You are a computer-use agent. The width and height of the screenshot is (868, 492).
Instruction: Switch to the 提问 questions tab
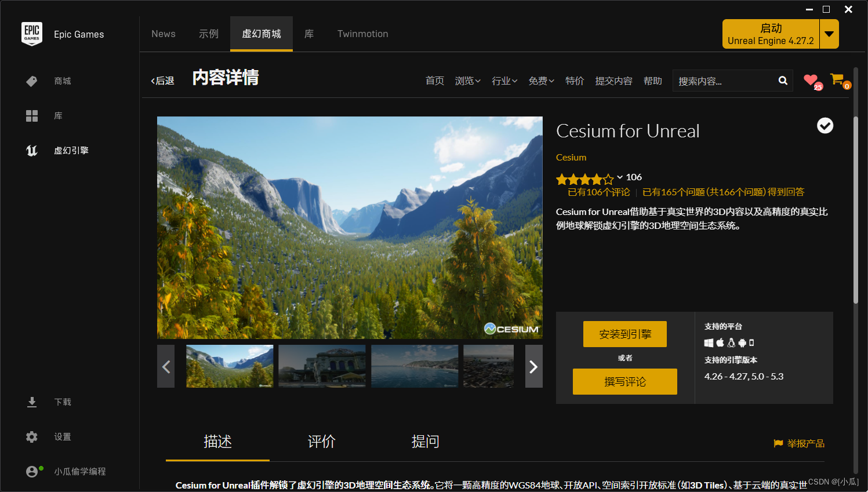coord(426,442)
